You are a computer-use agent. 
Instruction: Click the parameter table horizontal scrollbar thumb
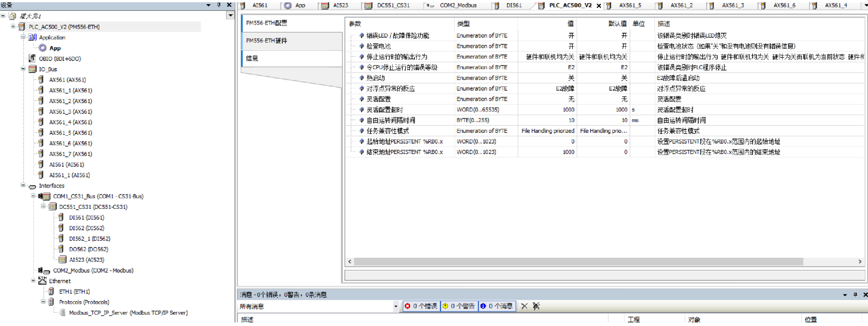point(579,262)
